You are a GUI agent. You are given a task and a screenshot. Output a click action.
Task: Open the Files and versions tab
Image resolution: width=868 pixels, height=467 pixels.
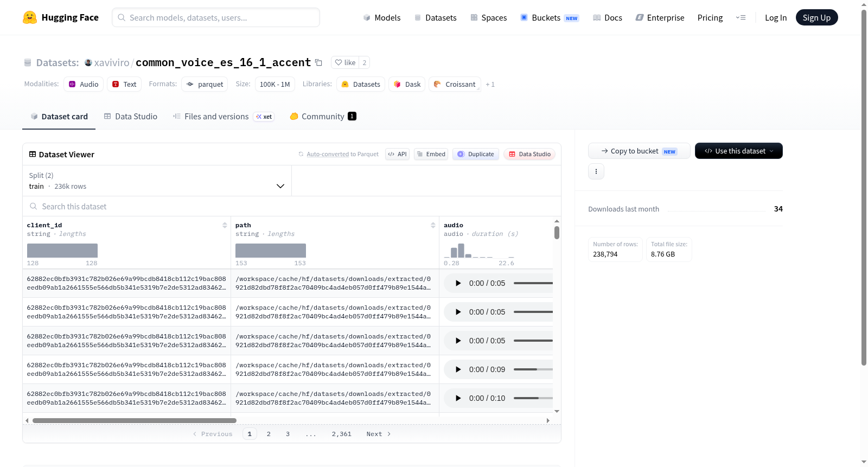coord(224,117)
